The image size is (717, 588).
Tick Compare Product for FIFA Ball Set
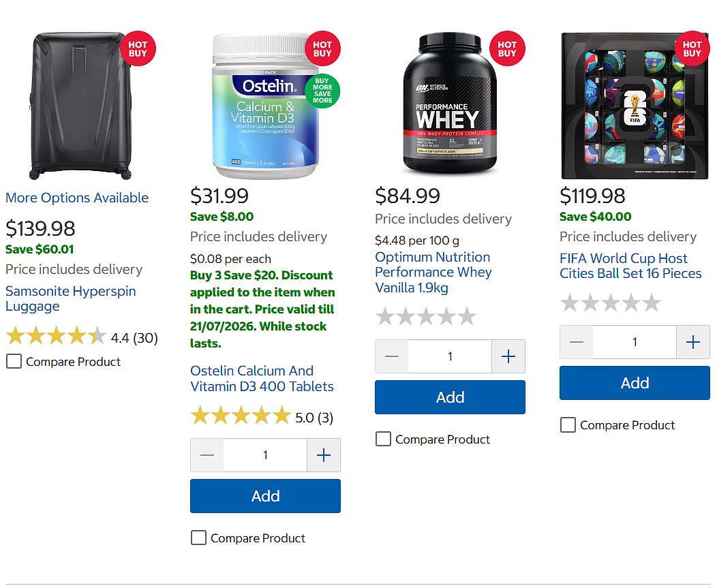568,424
